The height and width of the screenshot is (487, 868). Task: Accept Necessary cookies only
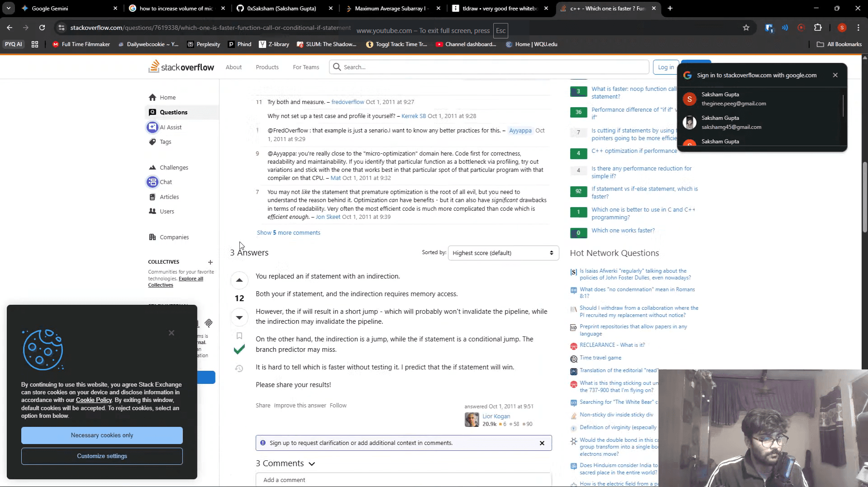coord(102,435)
